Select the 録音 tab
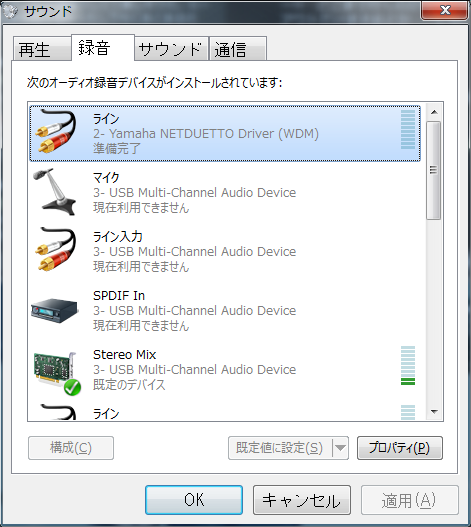471x527 pixels. [103, 47]
